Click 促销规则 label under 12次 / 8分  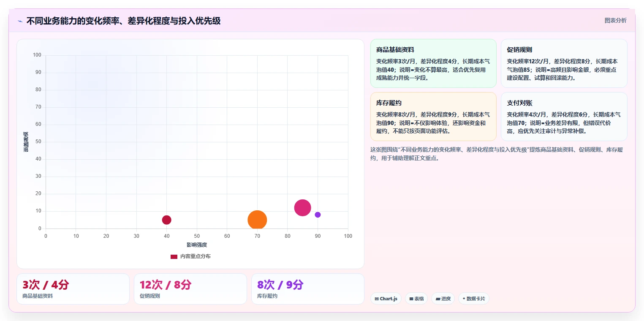(150, 296)
